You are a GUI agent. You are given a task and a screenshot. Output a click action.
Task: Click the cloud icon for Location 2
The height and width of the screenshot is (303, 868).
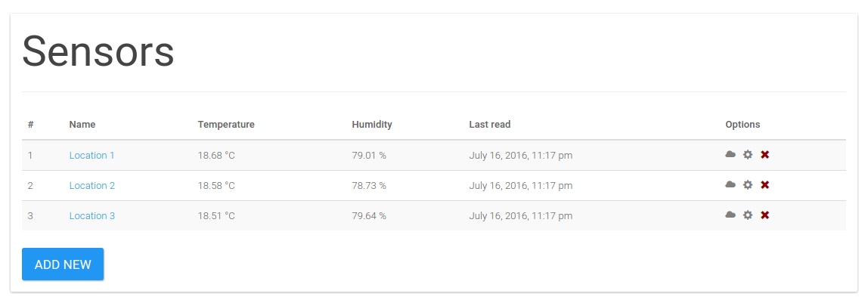pyautogui.click(x=730, y=184)
